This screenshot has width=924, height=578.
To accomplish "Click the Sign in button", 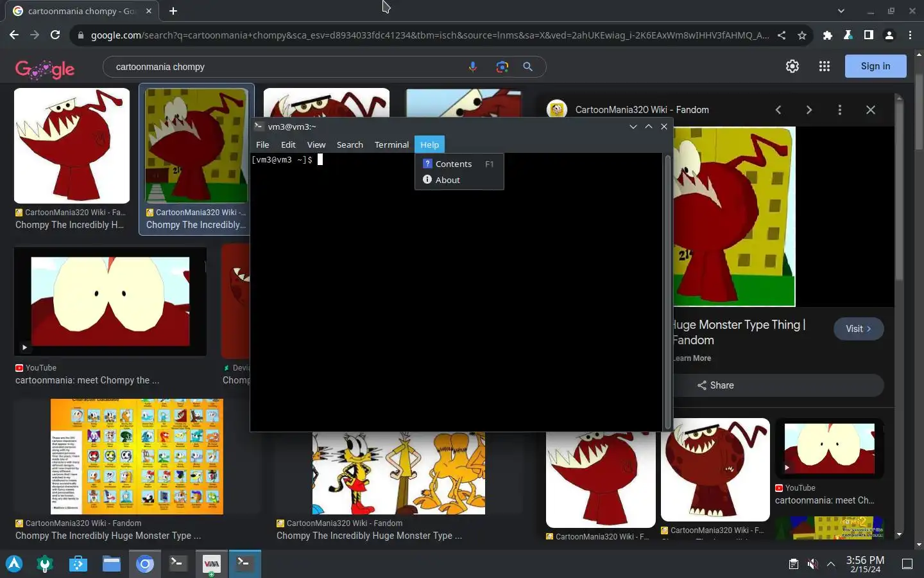I will click(x=875, y=66).
